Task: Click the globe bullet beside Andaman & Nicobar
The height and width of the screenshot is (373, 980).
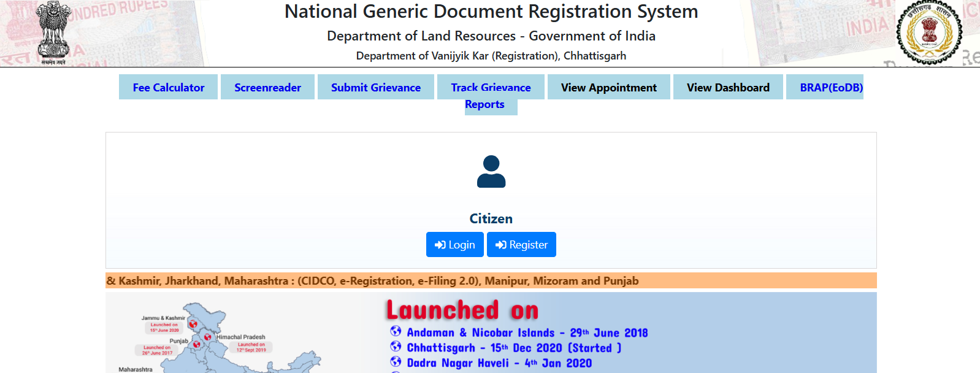Action: (x=396, y=331)
